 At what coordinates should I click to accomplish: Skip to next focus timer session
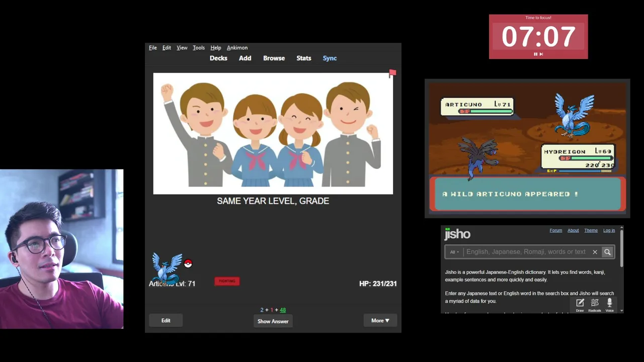[541, 54]
